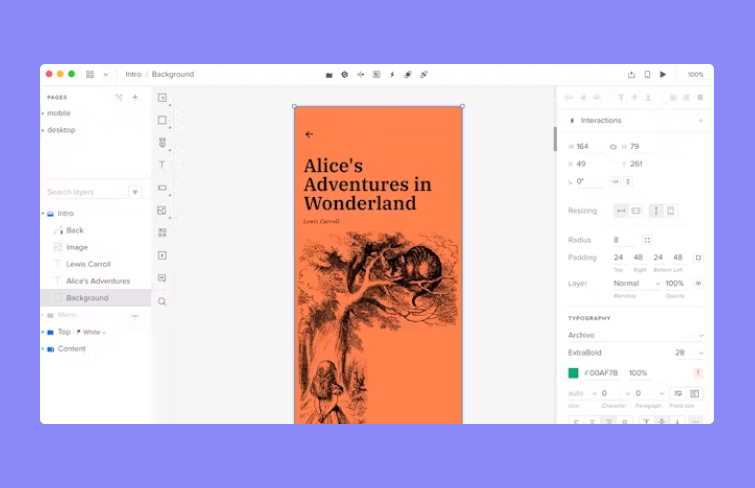Select the icons library tool

(162, 233)
